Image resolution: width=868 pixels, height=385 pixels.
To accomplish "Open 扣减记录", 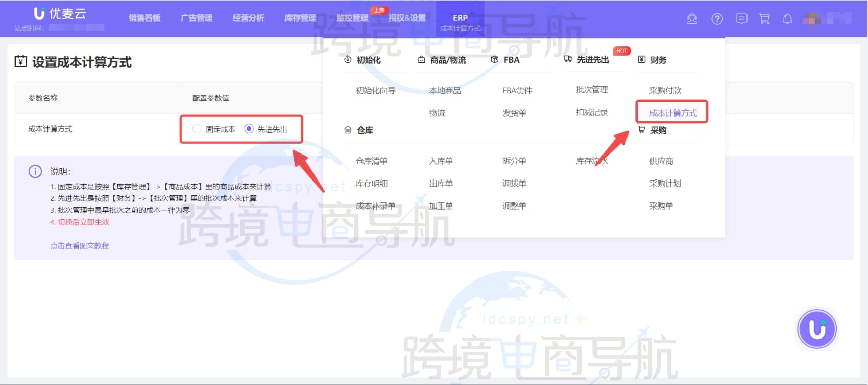I will (x=592, y=112).
